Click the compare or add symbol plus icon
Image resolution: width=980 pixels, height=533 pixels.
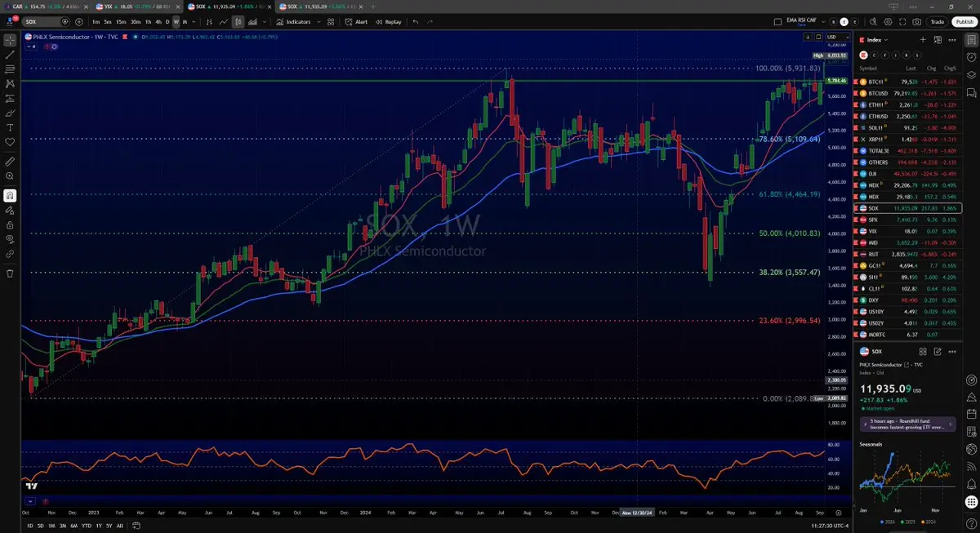(81, 21)
